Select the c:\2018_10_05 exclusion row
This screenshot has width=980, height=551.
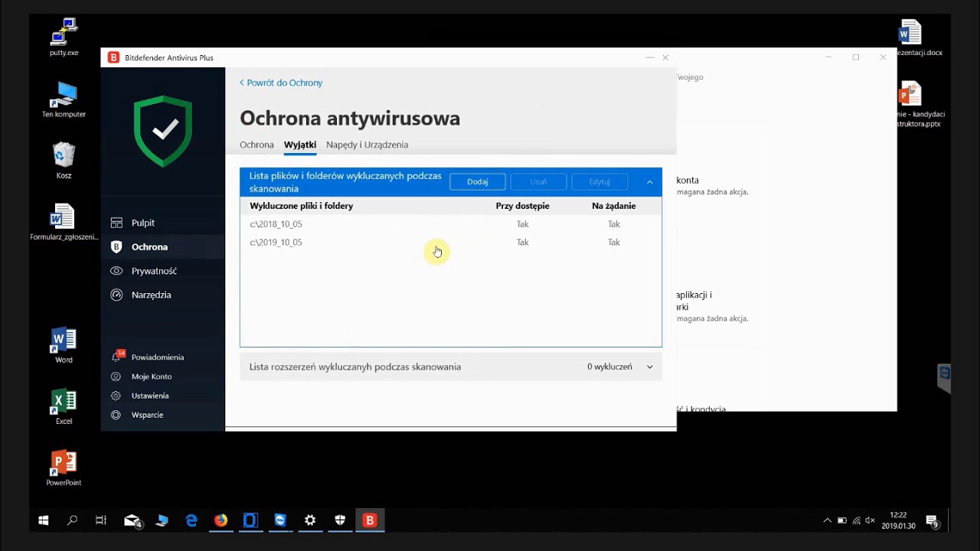tap(451, 224)
